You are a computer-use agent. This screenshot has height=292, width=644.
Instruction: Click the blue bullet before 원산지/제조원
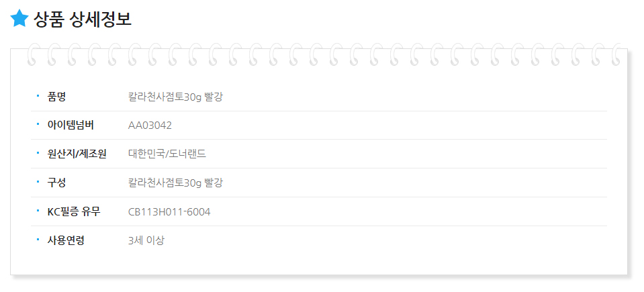coord(38,153)
